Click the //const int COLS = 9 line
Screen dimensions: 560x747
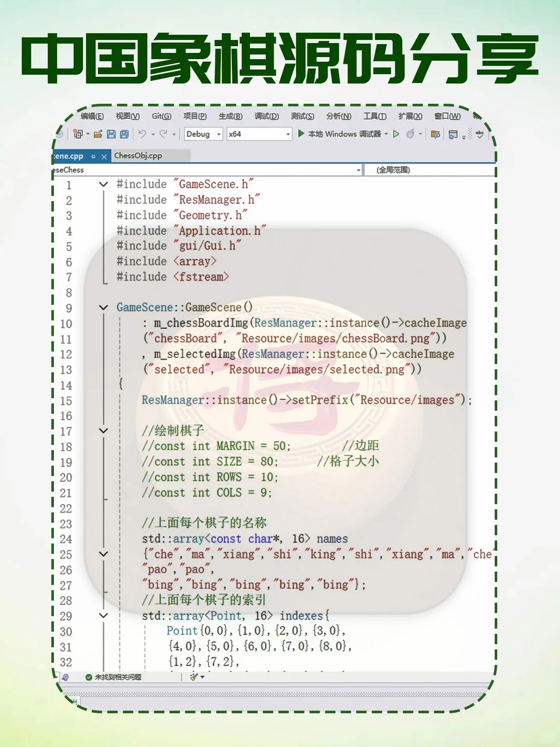pos(207,492)
